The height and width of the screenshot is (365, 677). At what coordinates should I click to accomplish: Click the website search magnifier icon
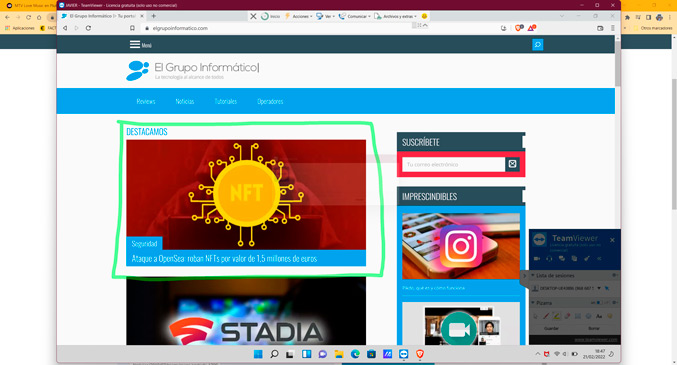538,44
